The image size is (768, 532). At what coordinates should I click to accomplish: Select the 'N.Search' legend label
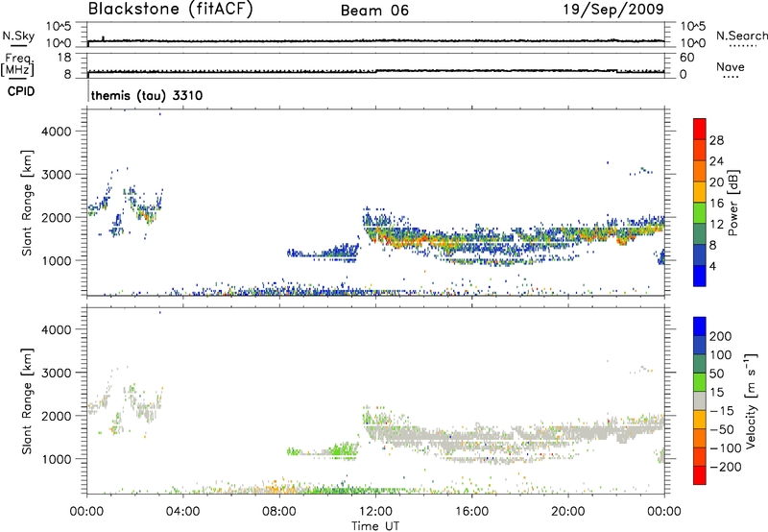741,36
